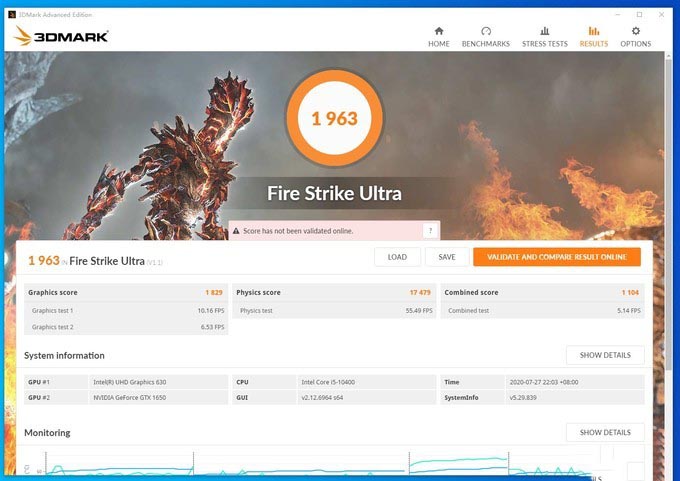Image resolution: width=680 pixels, height=481 pixels.
Task: Click Intel Core i5-10400 CPU value
Action: click(x=328, y=382)
